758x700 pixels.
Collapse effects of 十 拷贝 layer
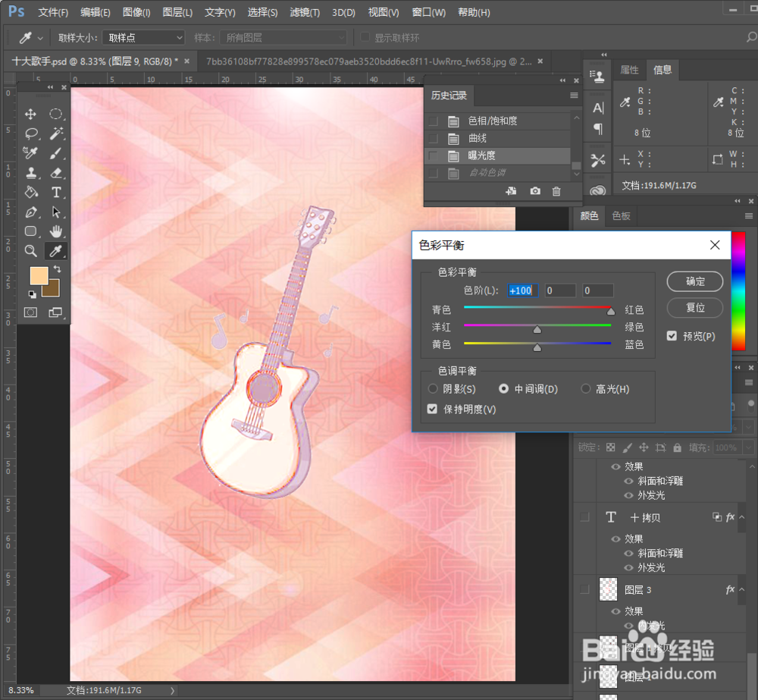click(x=742, y=517)
